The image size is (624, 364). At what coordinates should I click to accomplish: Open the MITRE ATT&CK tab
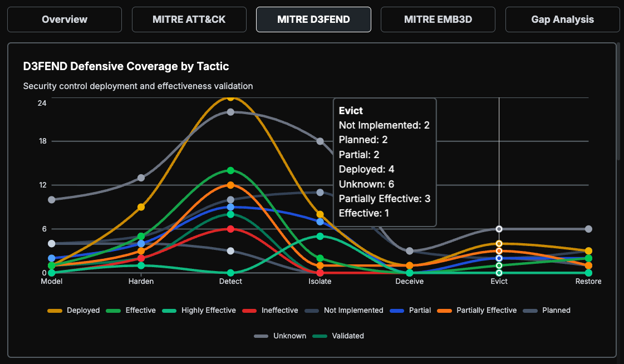189,19
